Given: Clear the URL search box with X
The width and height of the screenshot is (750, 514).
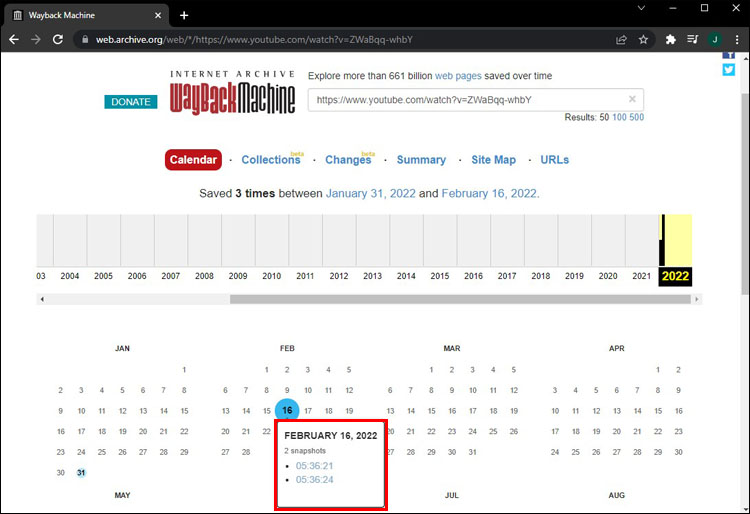Looking at the screenshot, I should pos(632,99).
